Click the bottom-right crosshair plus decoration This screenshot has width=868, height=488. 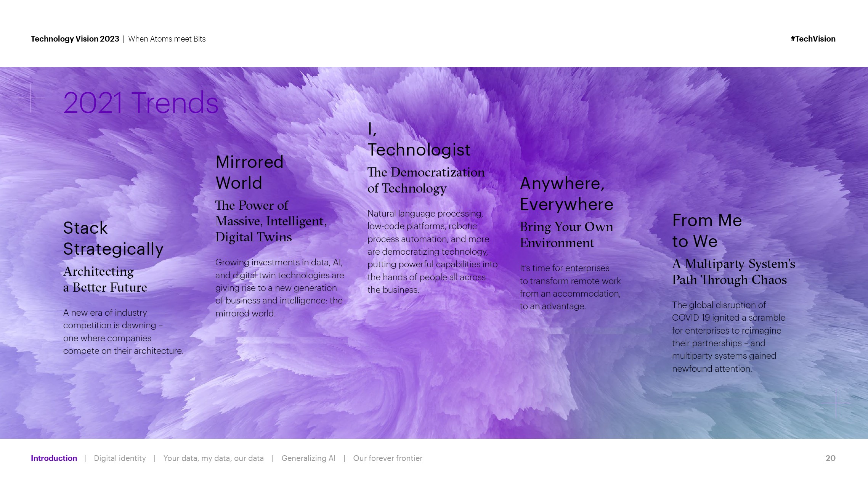[x=836, y=403]
